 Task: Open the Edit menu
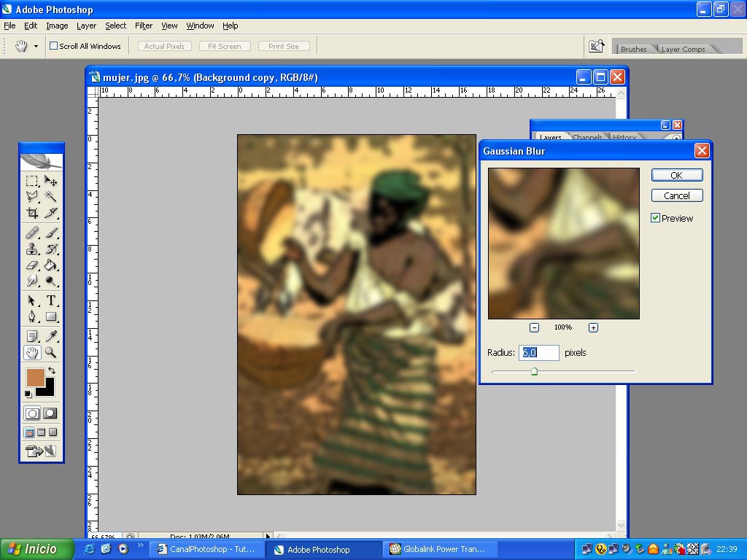tap(31, 26)
